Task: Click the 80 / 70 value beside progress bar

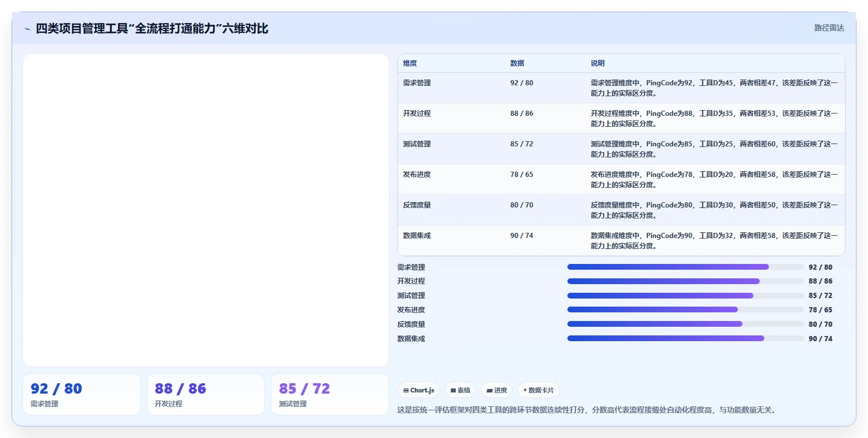Action: [821, 324]
